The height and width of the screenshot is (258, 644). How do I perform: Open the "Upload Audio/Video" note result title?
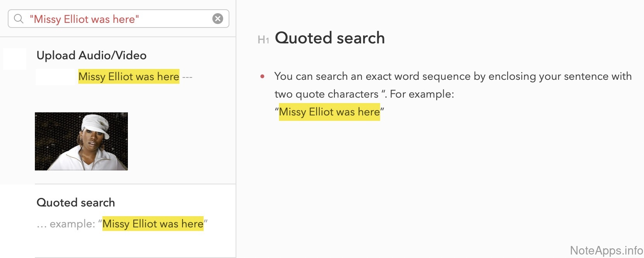tap(91, 55)
